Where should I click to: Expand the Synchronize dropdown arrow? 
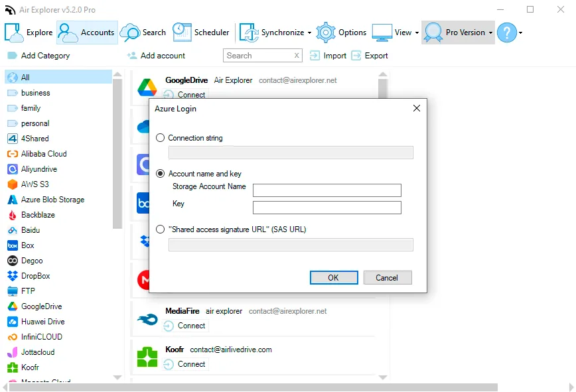309,33
